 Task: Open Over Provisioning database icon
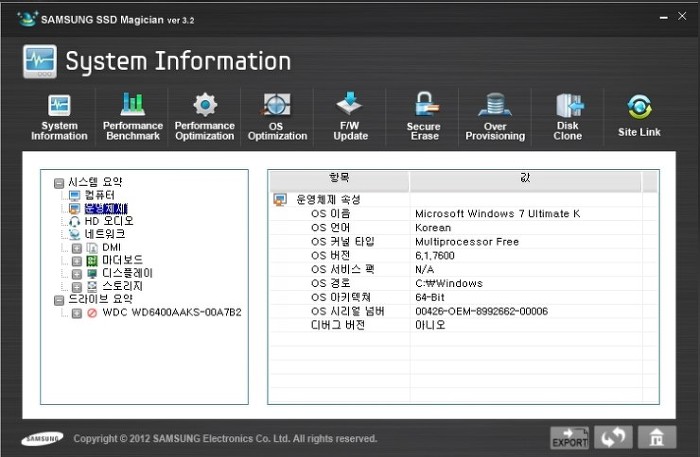tap(495, 105)
